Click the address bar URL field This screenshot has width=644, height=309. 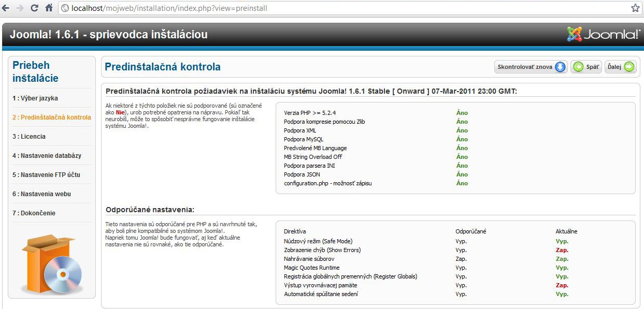342,8
